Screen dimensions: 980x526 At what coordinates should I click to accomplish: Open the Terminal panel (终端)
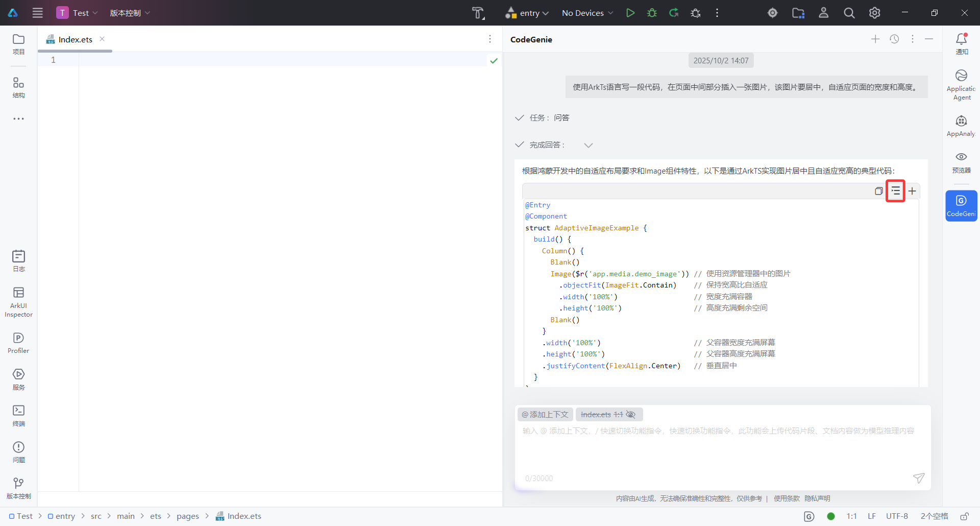[x=19, y=416]
